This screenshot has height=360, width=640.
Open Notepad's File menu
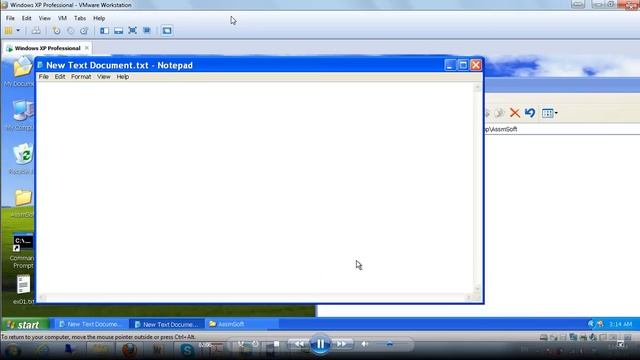[x=44, y=77]
